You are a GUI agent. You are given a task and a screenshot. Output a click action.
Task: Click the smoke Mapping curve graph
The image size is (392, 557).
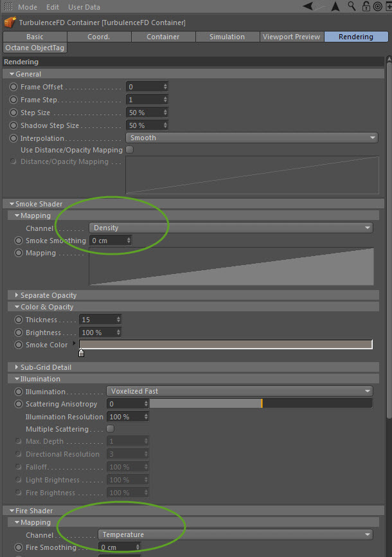[231, 266]
